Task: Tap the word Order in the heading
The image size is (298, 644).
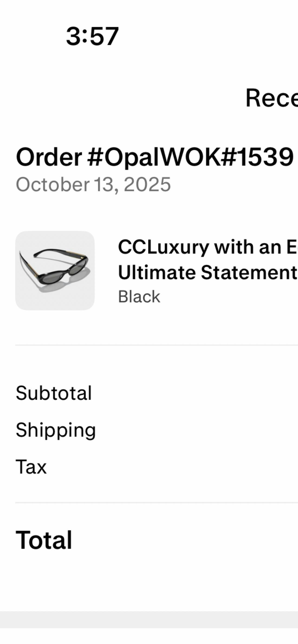Action: tap(49, 157)
